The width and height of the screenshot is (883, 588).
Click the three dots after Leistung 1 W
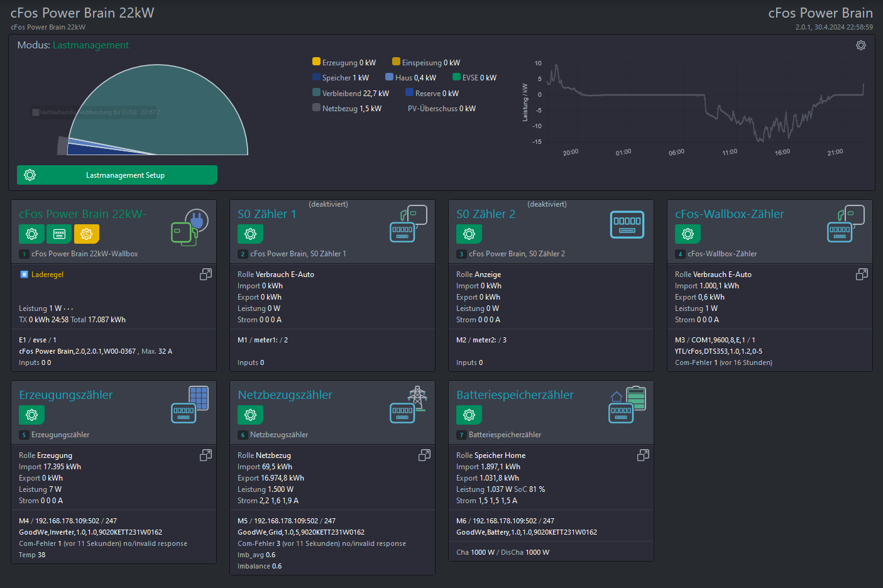pyautogui.click(x=69, y=309)
